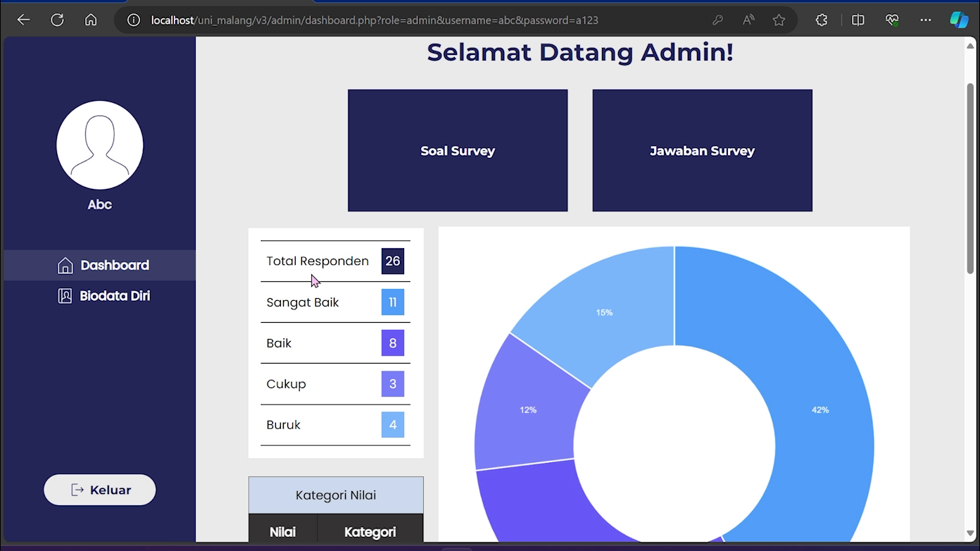Screen dimensions: 980x551
Task: Click the Total Responden label
Action: [x=318, y=261]
